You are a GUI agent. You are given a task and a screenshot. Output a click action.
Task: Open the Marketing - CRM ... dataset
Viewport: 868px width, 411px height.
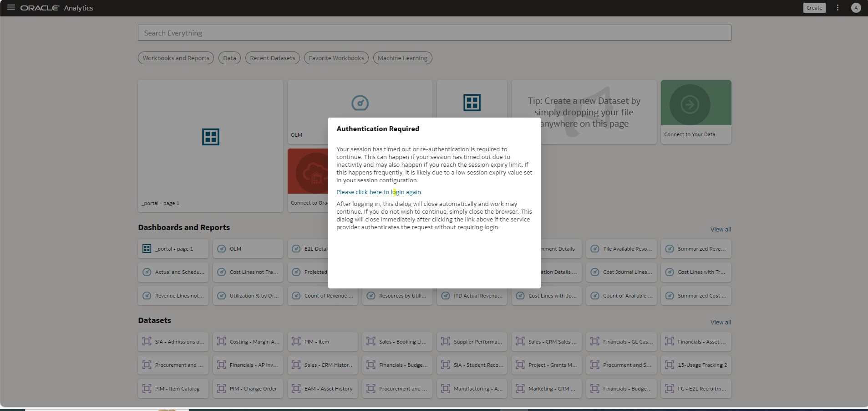[546, 389]
